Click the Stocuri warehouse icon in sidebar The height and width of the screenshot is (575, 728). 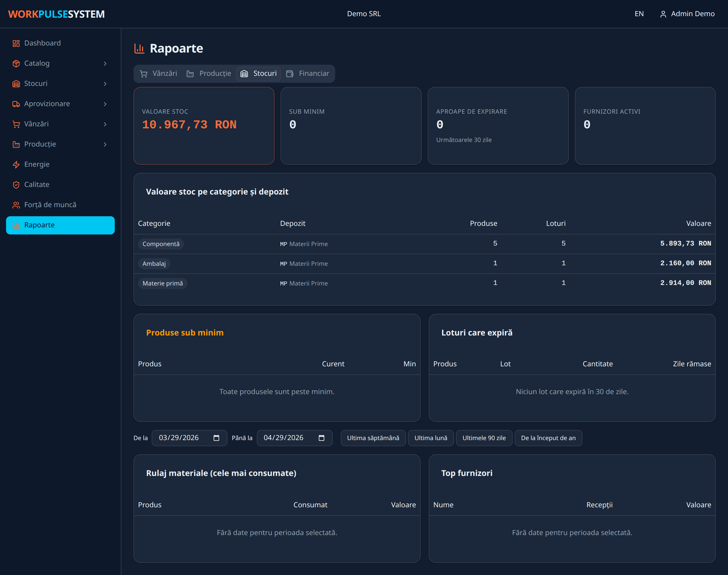click(16, 84)
